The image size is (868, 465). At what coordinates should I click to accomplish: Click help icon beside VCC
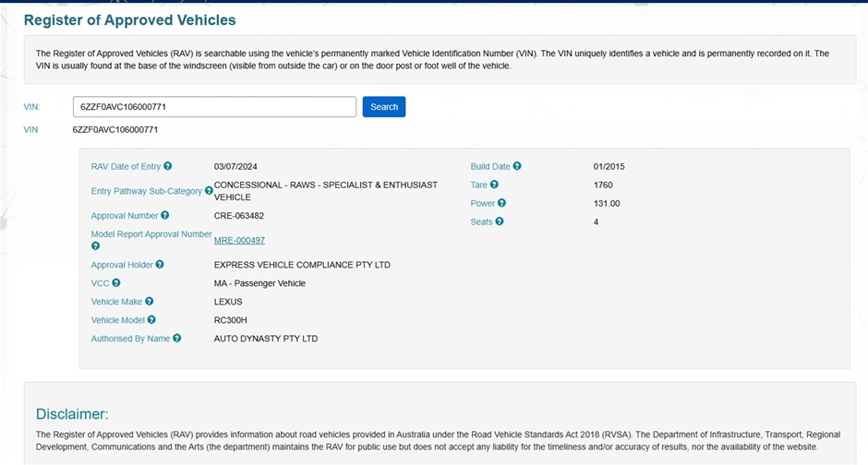pyautogui.click(x=116, y=283)
